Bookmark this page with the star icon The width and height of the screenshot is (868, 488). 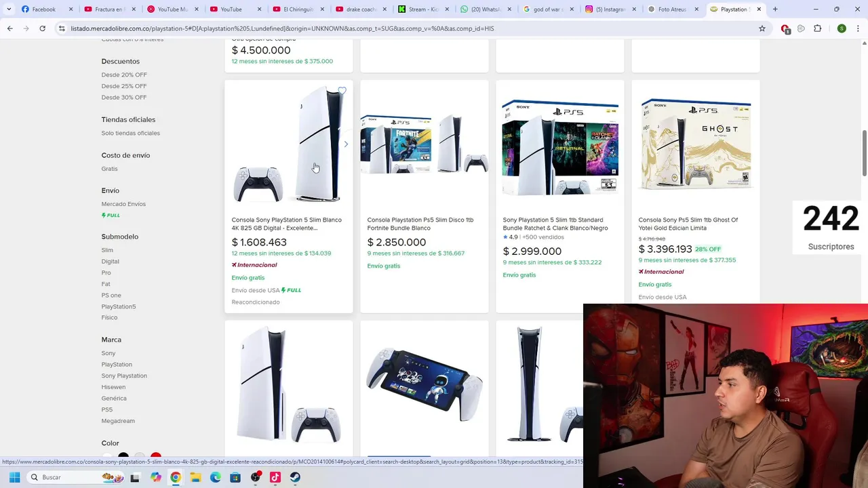point(762,28)
